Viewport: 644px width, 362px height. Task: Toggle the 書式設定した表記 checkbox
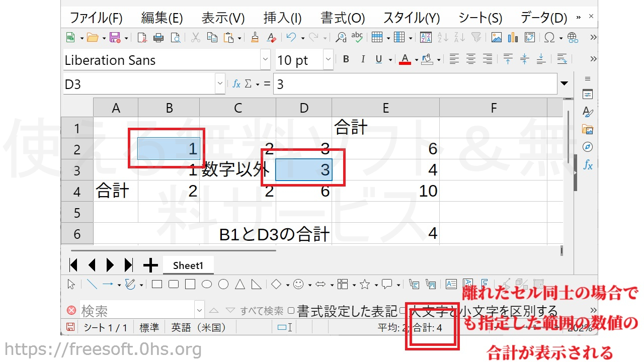pos(291,311)
